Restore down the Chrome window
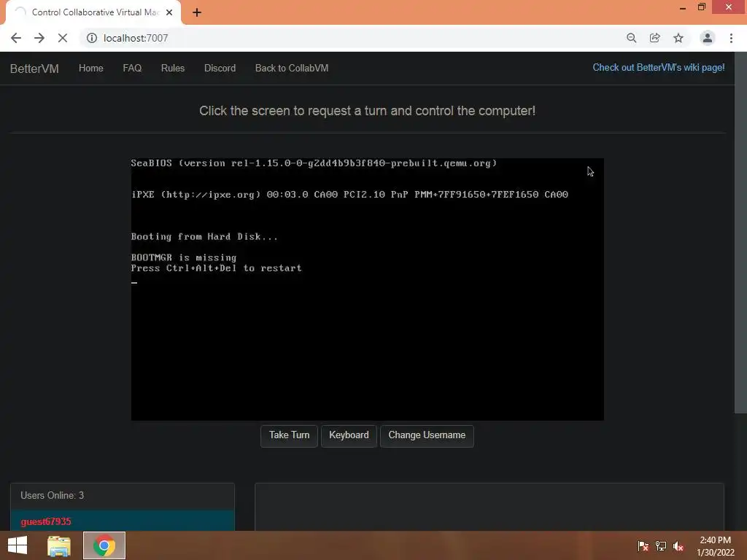The width and height of the screenshot is (747, 560). click(x=702, y=7)
